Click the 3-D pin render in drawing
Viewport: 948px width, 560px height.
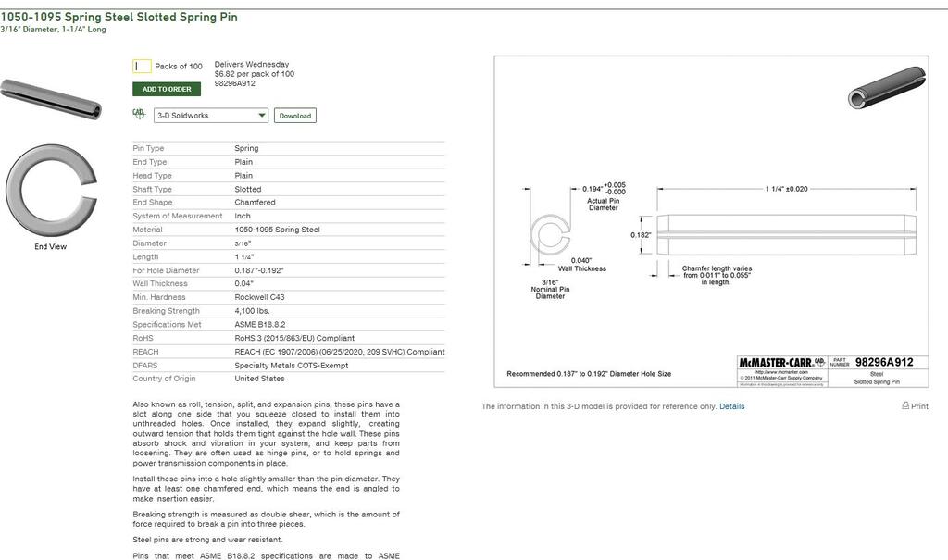click(887, 88)
